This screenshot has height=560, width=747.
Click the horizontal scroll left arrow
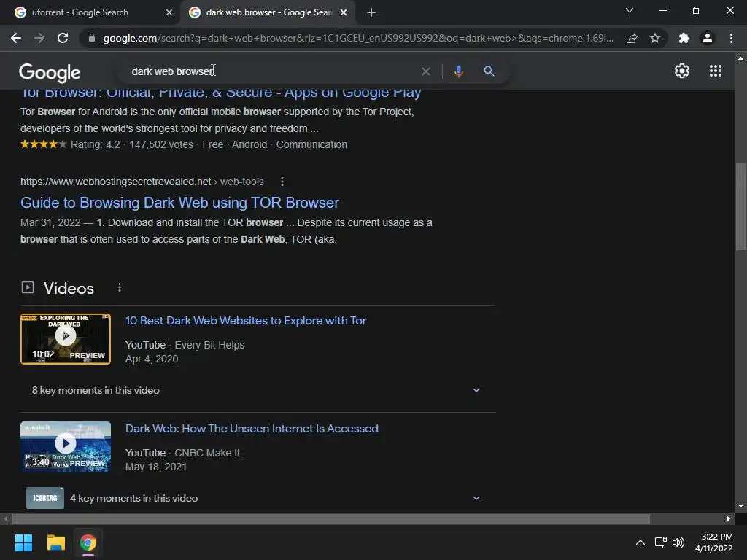pos(6,518)
